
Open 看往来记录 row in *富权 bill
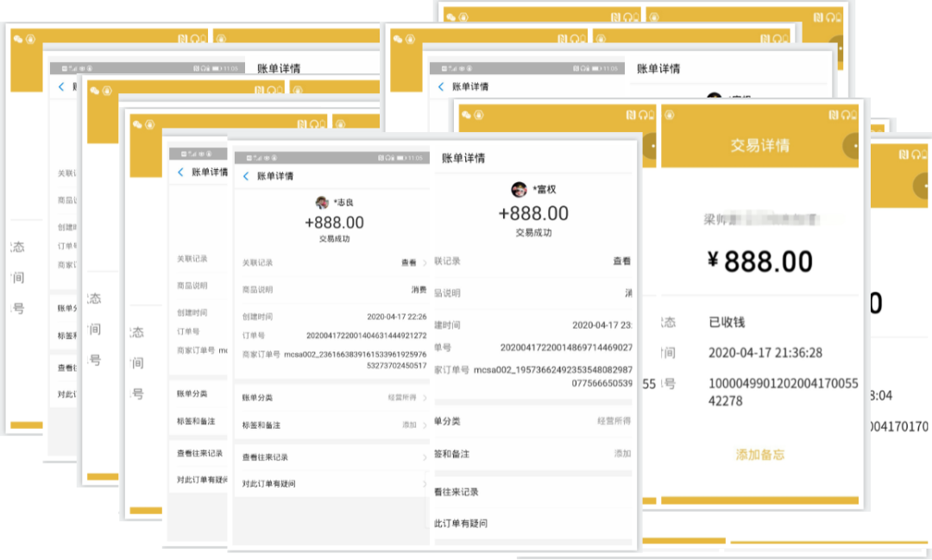click(x=533, y=492)
